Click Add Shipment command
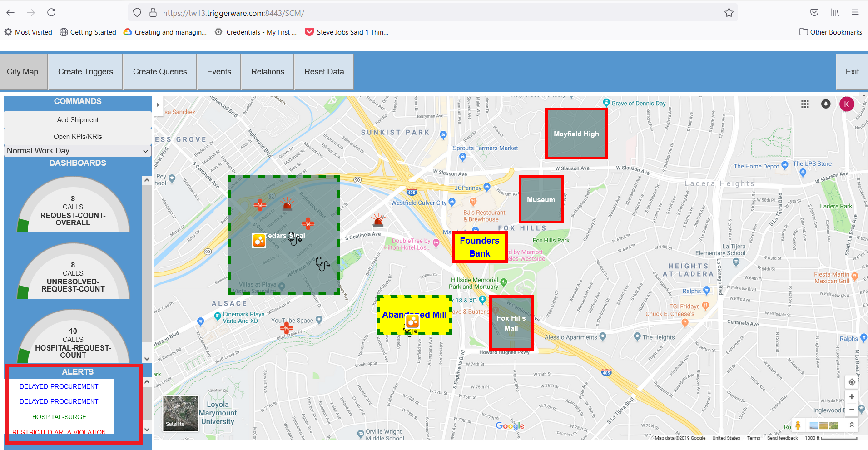This screenshot has width=868, height=450. [78, 120]
